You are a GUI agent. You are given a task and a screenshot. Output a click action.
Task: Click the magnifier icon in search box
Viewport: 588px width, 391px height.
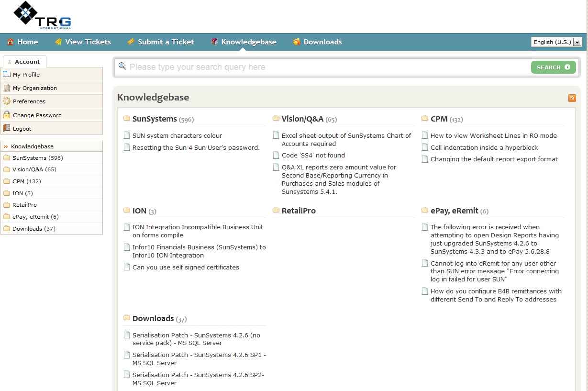pos(122,66)
